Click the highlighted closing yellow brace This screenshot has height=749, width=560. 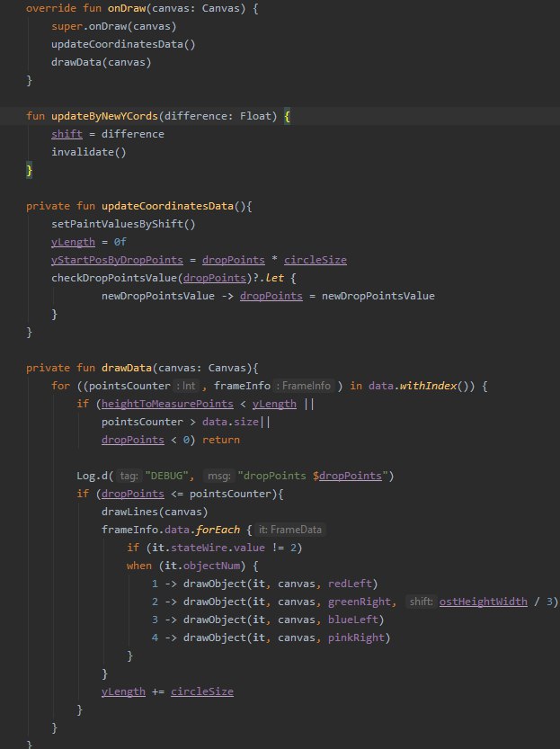click(29, 170)
